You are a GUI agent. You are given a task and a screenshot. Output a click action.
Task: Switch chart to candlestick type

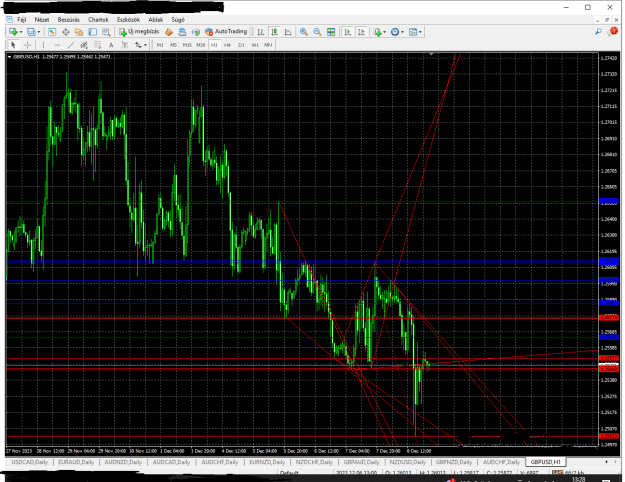click(274, 32)
